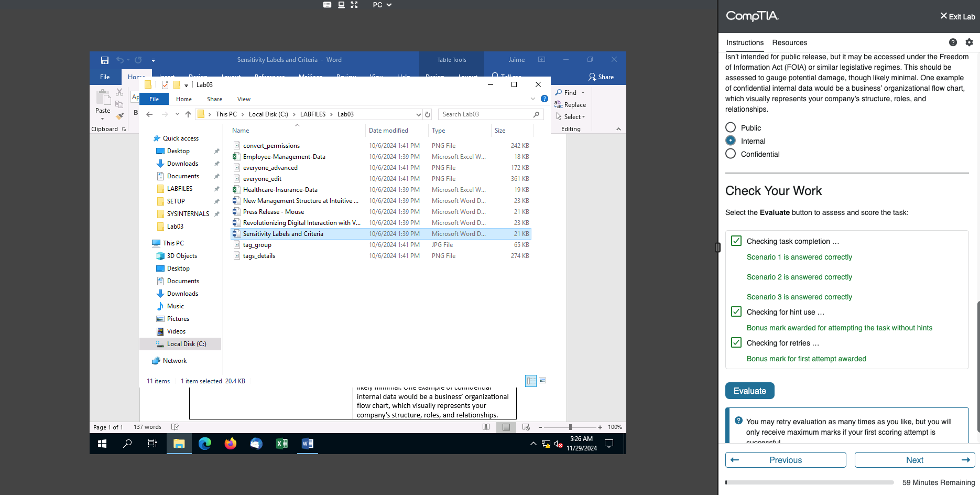Click the proofing check icon in Word status bar

[x=175, y=427]
